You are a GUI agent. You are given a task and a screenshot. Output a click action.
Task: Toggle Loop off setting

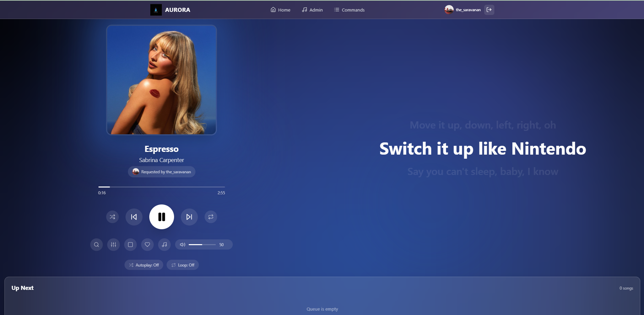coord(183,265)
